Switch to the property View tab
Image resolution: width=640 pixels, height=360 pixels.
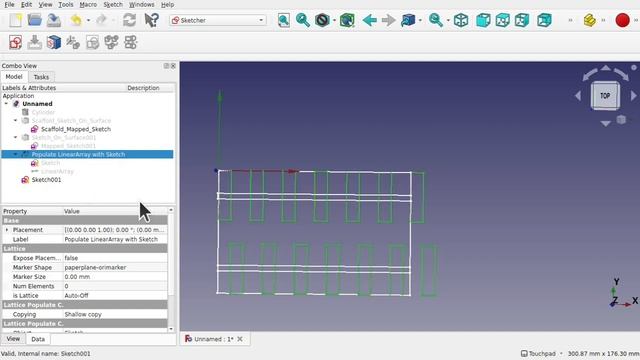tap(13, 339)
